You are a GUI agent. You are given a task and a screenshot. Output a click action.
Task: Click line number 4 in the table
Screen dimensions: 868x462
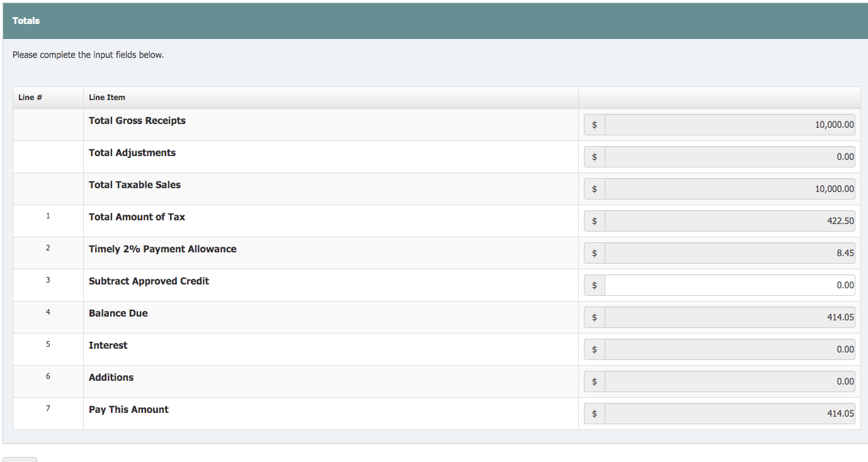[48, 312]
